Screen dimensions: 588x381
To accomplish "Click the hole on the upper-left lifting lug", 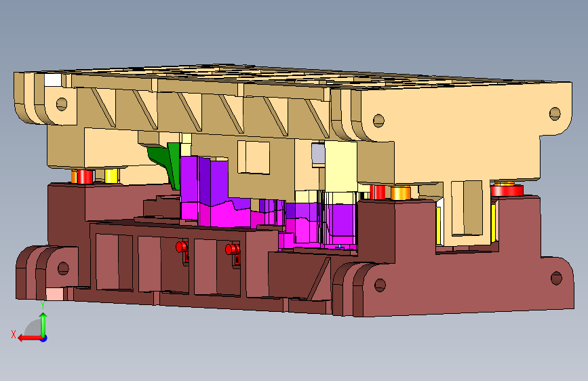I will coord(62,104).
